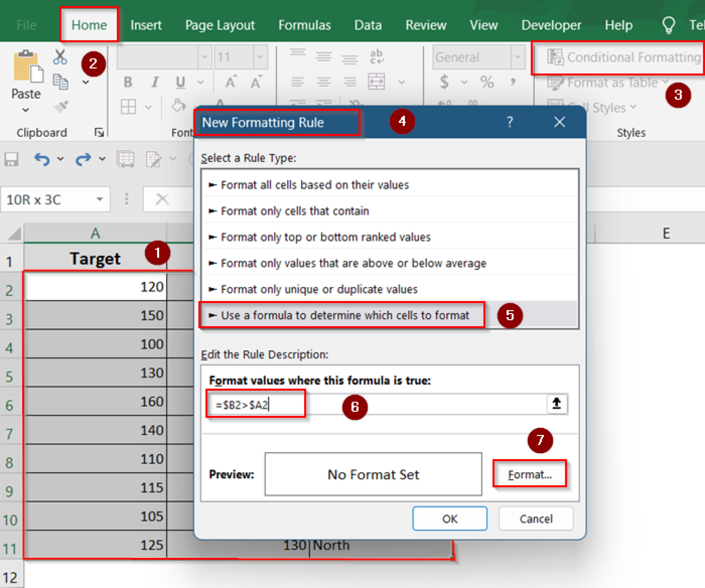Confirm the rule with OK

point(449,518)
